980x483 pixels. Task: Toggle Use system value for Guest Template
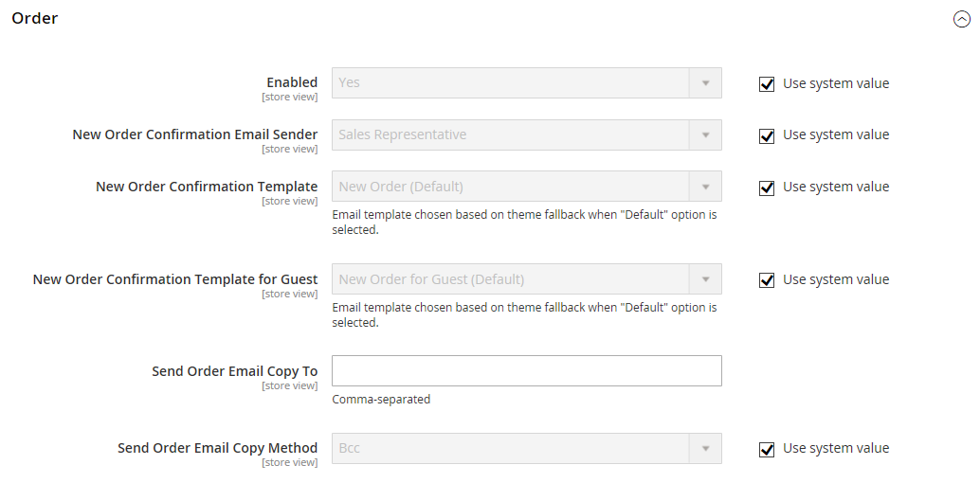(x=767, y=280)
